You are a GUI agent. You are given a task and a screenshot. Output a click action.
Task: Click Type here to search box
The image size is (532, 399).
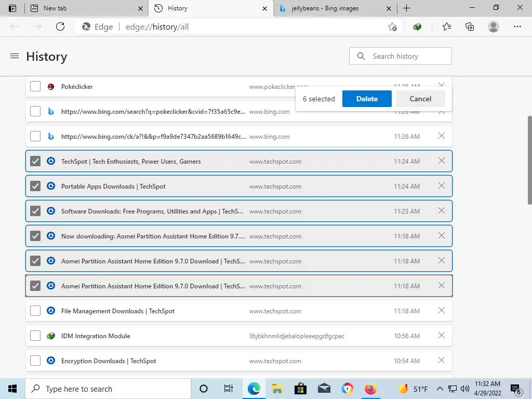pyautogui.click(x=108, y=389)
